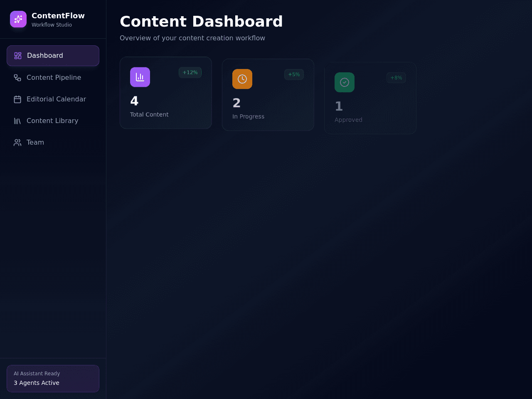The height and width of the screenshot is (399, 532).
Task: Click the In Progress label
Action: click(248, 116)
